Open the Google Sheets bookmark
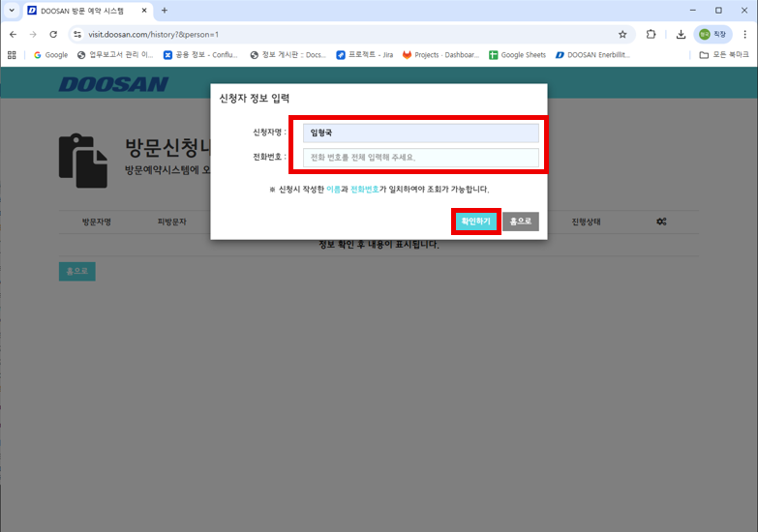 tap(517, 55)
